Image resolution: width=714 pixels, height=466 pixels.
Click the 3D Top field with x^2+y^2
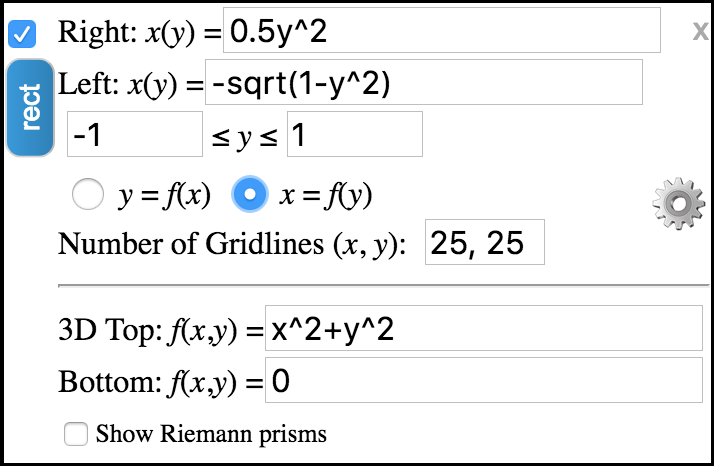(x=484, y=328)
